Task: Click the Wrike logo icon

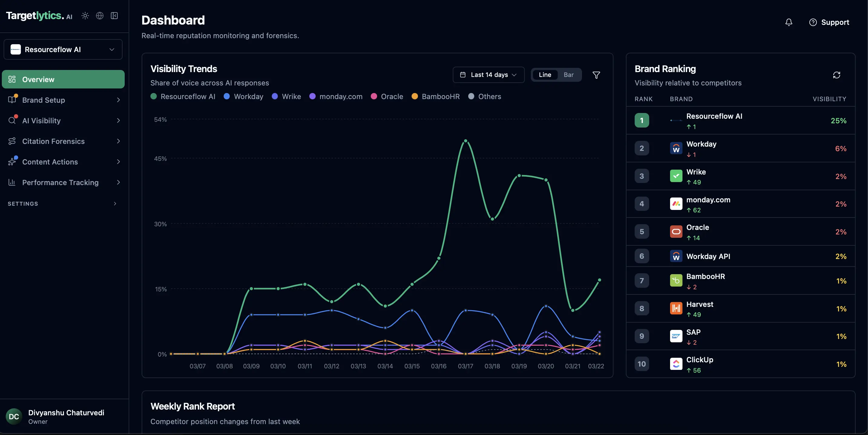Action: [x=676, y=176]
